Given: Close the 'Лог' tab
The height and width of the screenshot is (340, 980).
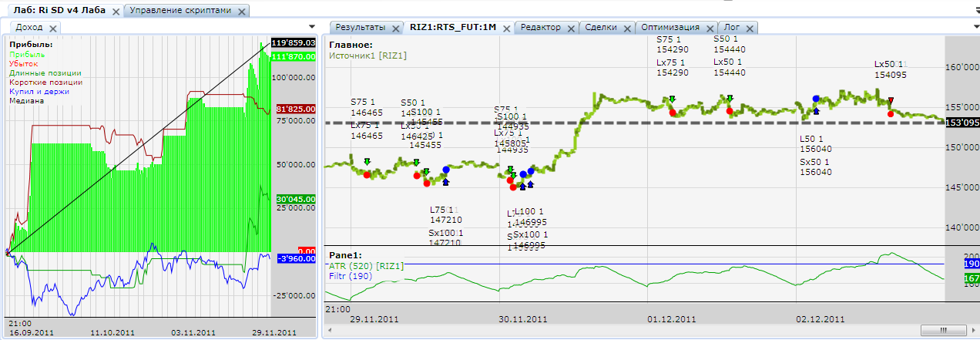Looking at the screenshot, I should [750, 28].
